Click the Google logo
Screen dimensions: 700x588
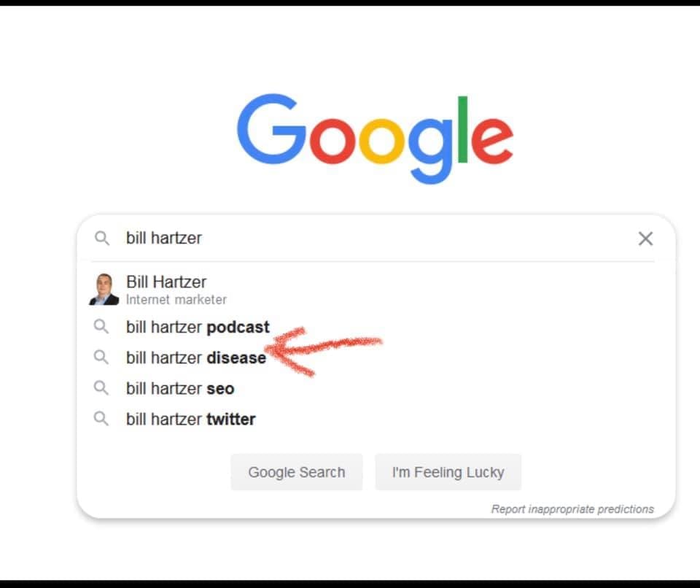point(375,139)
